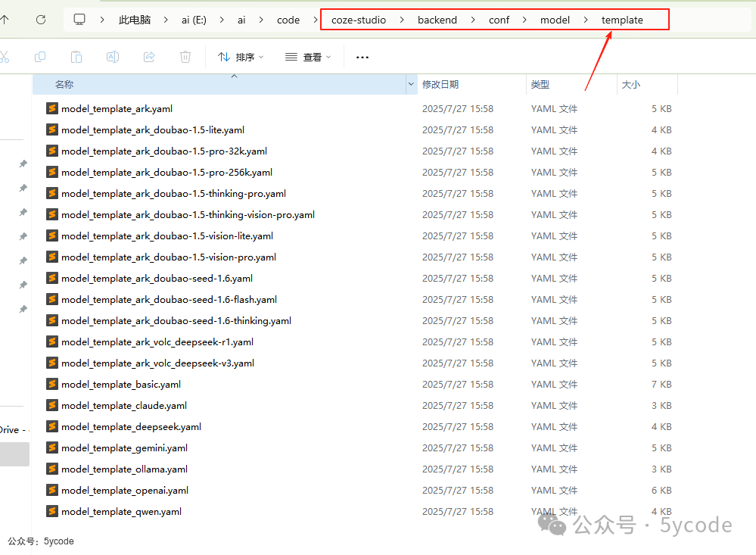Select file name model_template_gemini.yaml
The image size is (756, 555).
point(124,448)
